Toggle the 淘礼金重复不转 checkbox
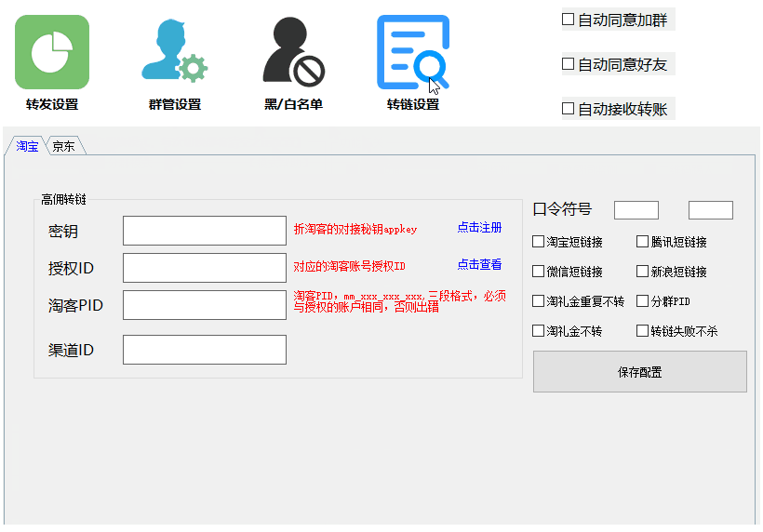Screen dimensions: 763x532 (x=538, y=301)
